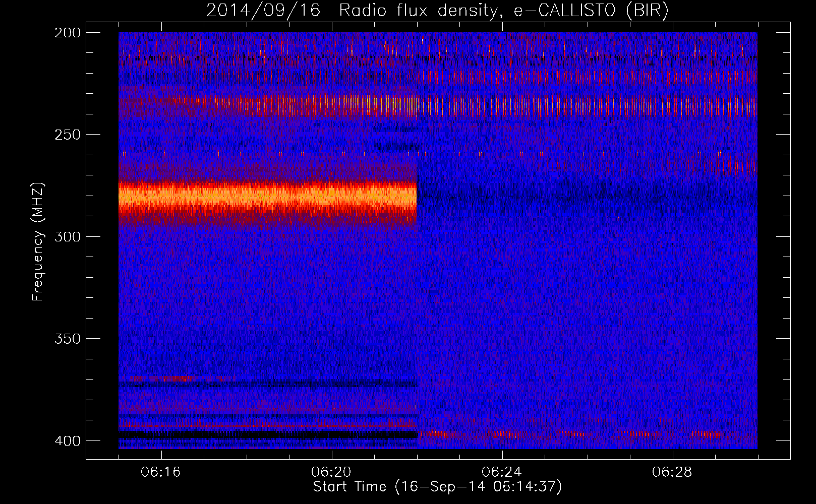The height and width of the screenshot is (504, 816).
Task: Click the 06:24 time tick label
Action: click(x=502, y=472)
